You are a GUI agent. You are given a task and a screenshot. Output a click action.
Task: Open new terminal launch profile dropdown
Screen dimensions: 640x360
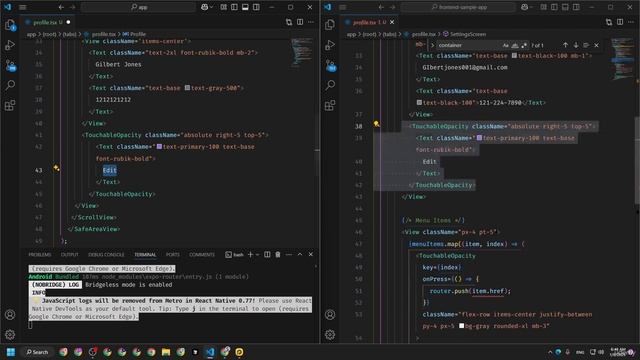(258, 255)
